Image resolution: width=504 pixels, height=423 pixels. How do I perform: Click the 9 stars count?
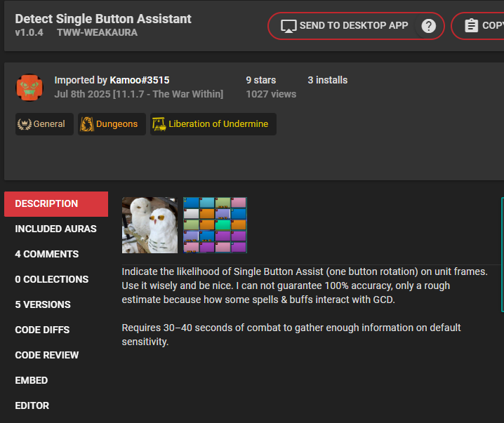tap(260, 80)
